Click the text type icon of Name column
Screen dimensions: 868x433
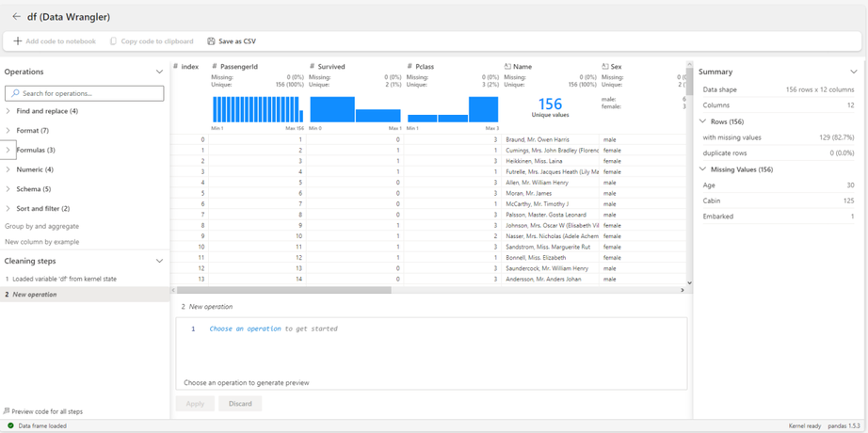(507, 67)
